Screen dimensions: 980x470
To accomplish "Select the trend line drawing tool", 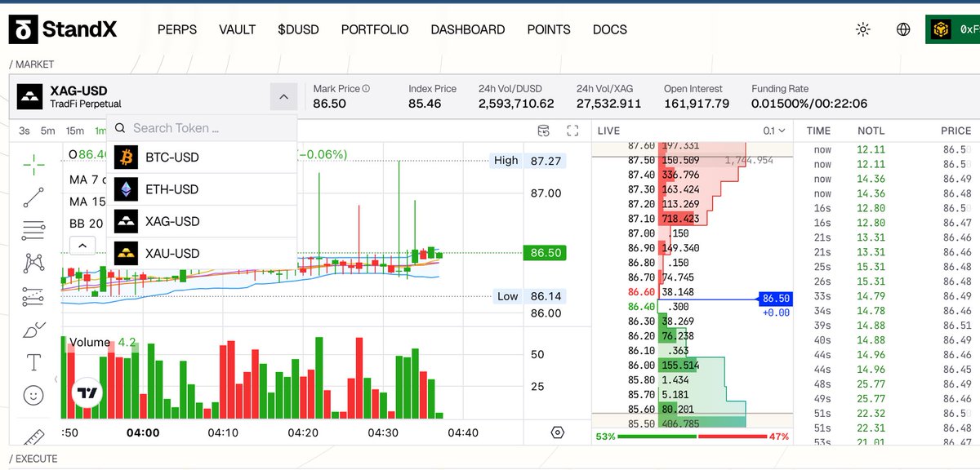I will (x=33, y=197).
